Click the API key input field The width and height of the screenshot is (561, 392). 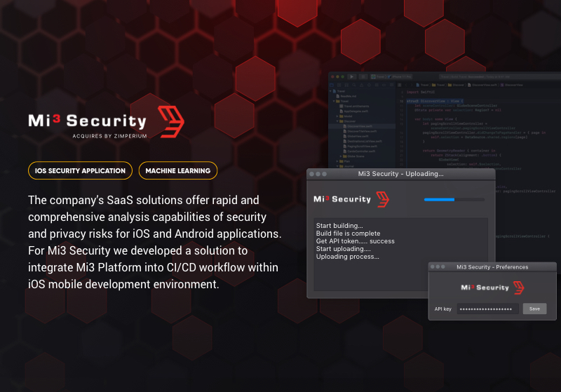pos(487,309)
